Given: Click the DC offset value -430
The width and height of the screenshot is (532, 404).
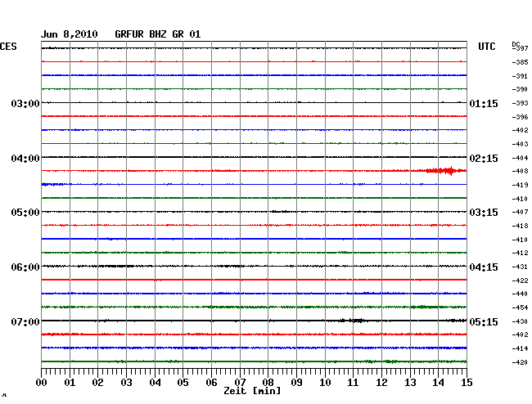Looking at the screenshot, I should coord(520,321).
